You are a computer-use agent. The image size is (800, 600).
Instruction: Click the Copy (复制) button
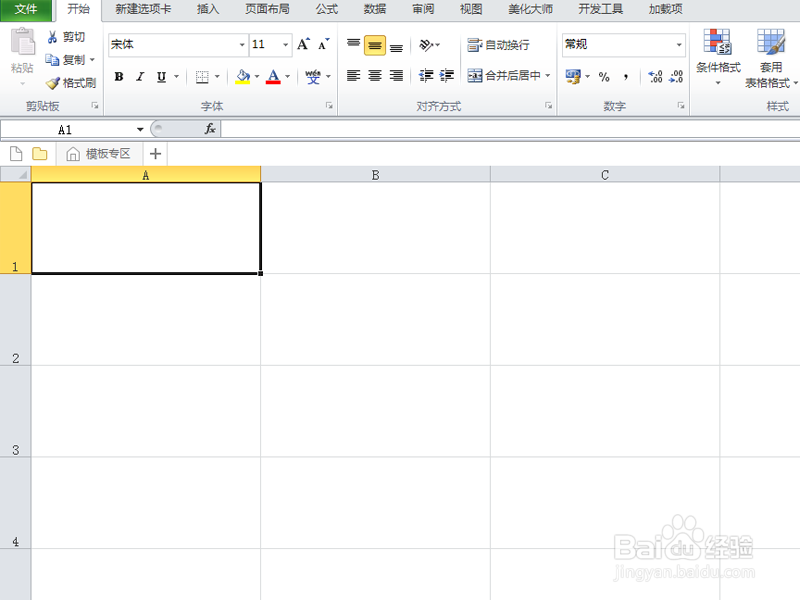point(65,60)
